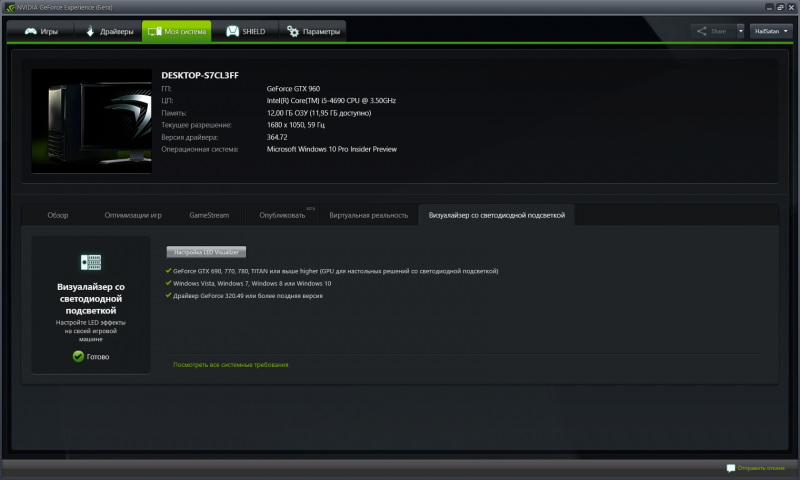Open the Опубликовать sub-tab
The height and width of the screenshot is (480, 800).
(282, 215)
